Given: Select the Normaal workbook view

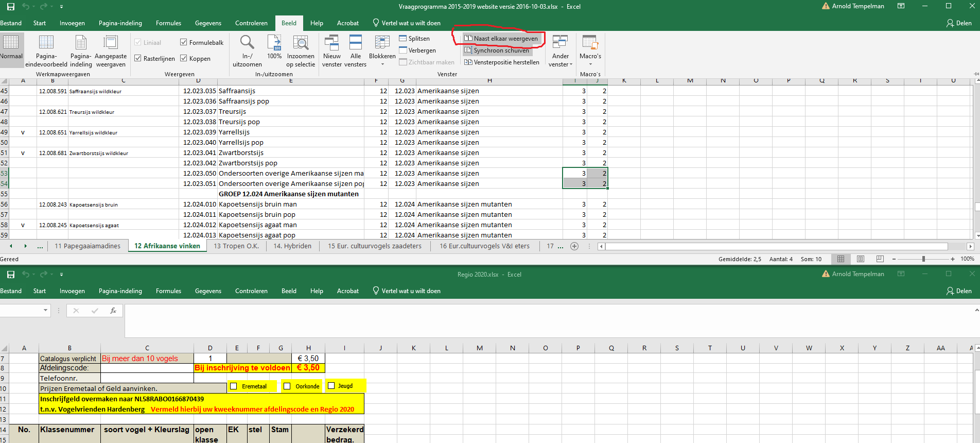Looking at the screenshot, I should [11, 49].
